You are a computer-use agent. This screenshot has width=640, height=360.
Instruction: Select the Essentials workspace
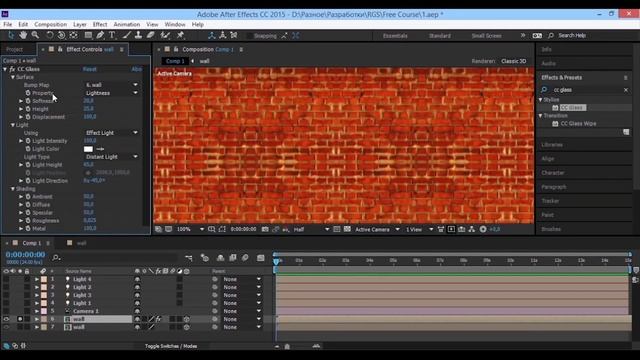point(395,36)
